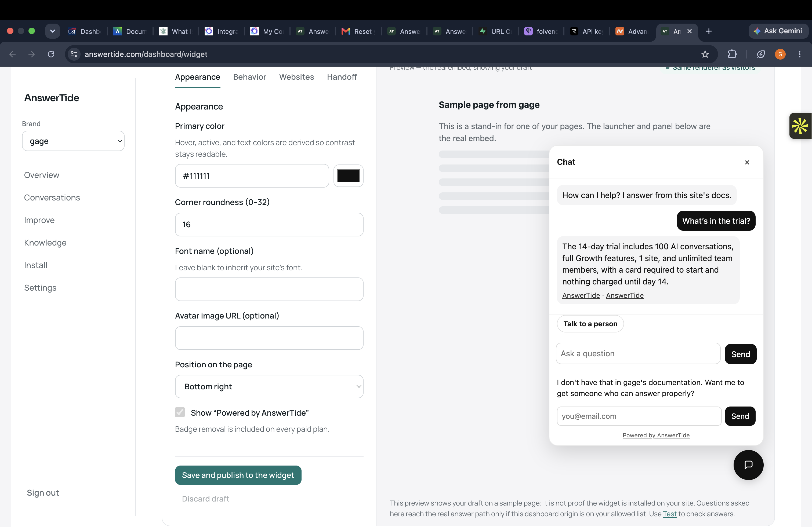
Task: Switch to the Docum browser tab
Action: point(130,31)
